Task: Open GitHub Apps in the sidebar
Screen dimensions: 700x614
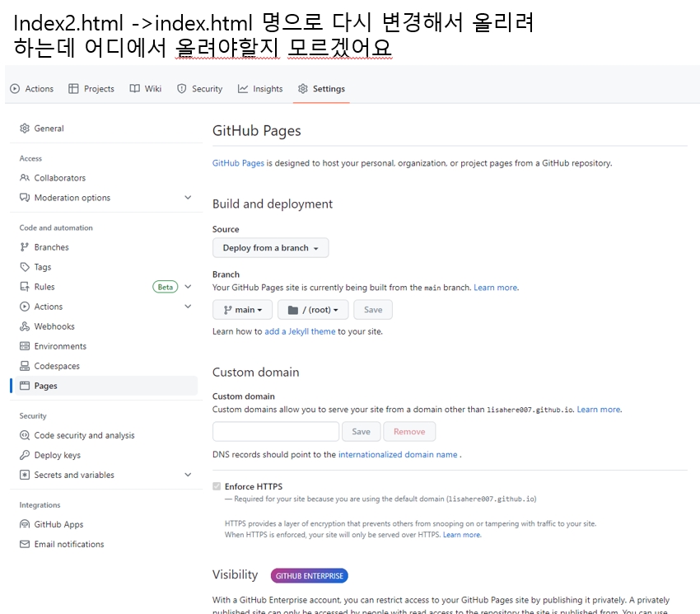Action: [105, 524]
